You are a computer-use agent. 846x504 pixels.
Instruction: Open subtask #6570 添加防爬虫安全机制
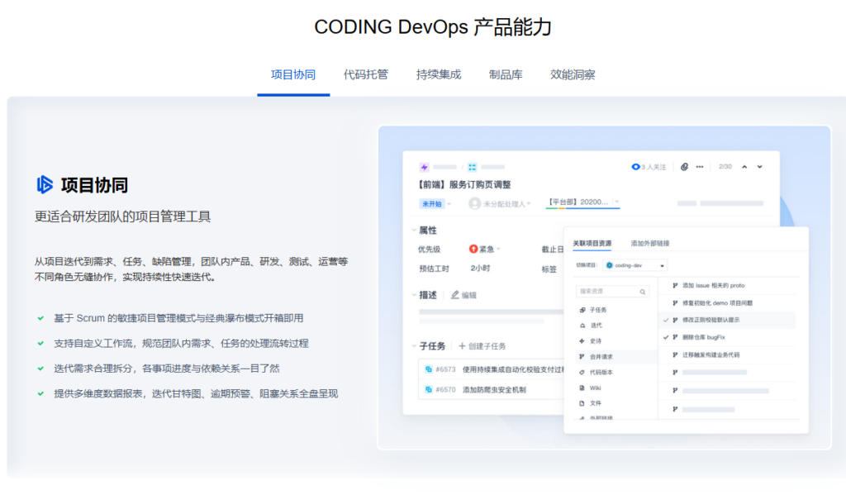pos(491,390)
